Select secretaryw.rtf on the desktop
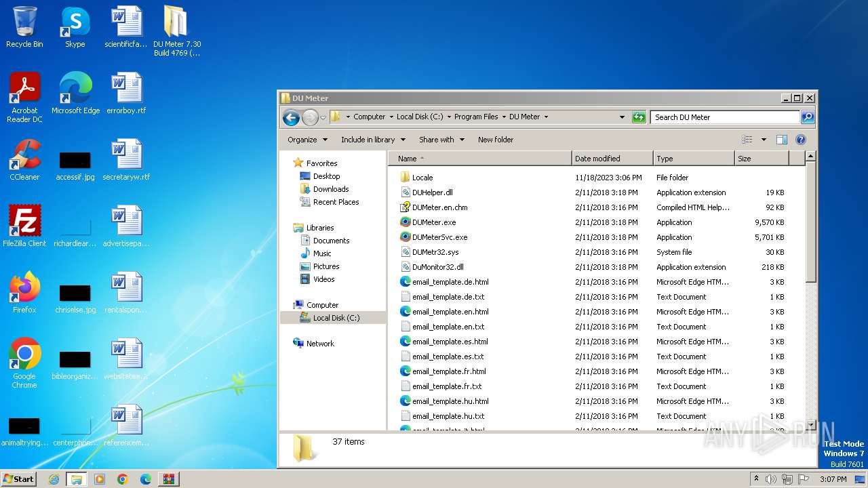This screenshot has height=488, width=868. point(126,160)
